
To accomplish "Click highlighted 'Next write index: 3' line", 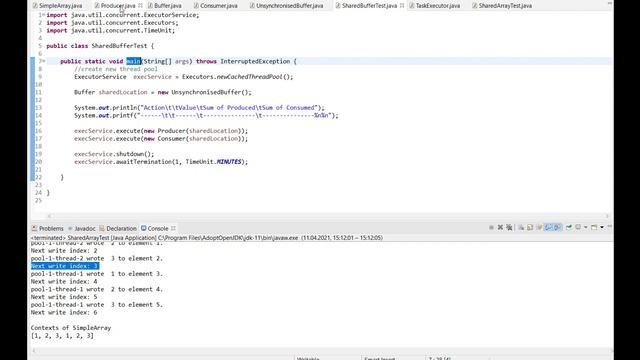I will coord(65,266).
